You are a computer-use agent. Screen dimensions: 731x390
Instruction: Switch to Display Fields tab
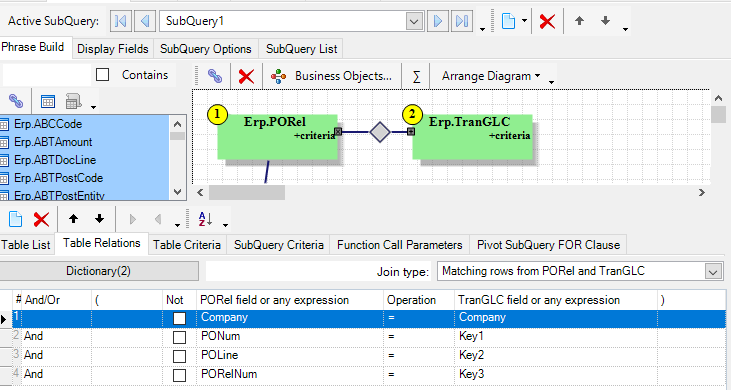(113, 49)
